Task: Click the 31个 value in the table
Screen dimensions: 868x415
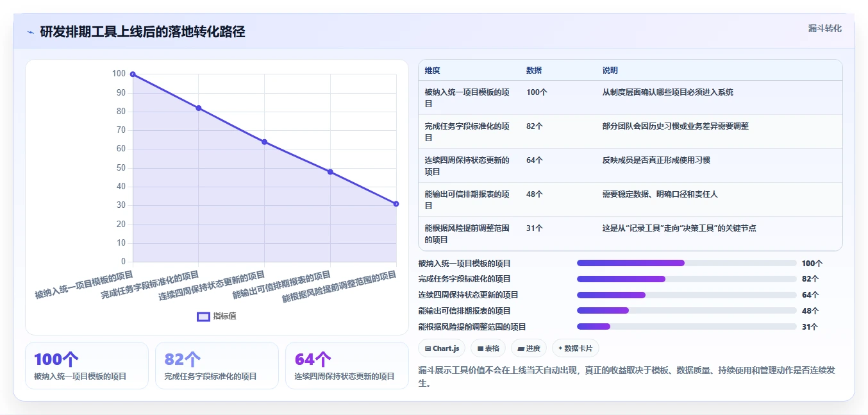Action: [535, 228]
